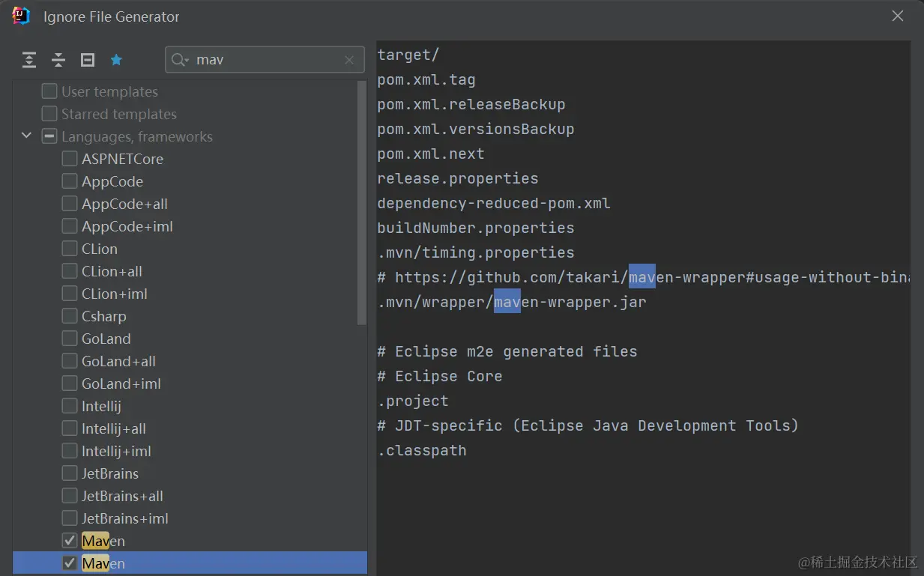Select the highlighted Maven row label
The image size is (924, 576).
coord(103,563)
